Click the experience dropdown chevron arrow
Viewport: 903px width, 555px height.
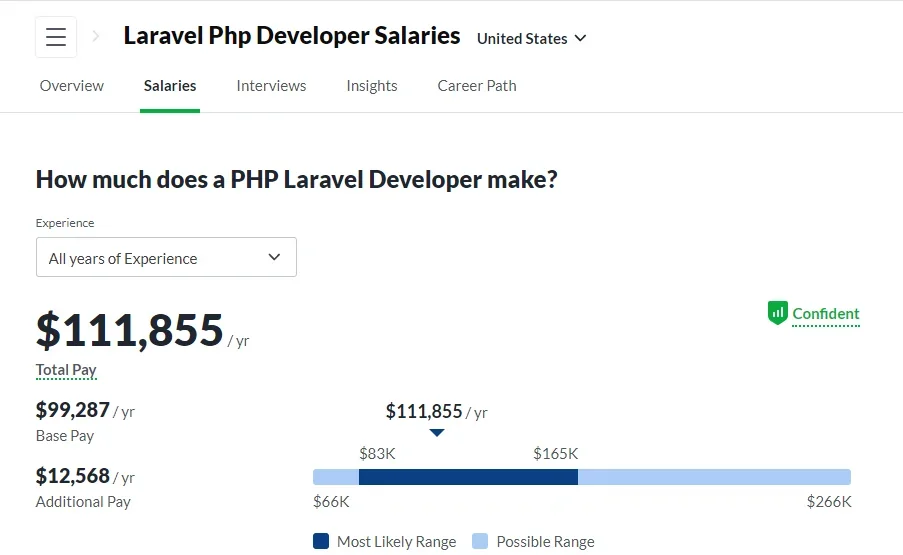tap(275, 257)
